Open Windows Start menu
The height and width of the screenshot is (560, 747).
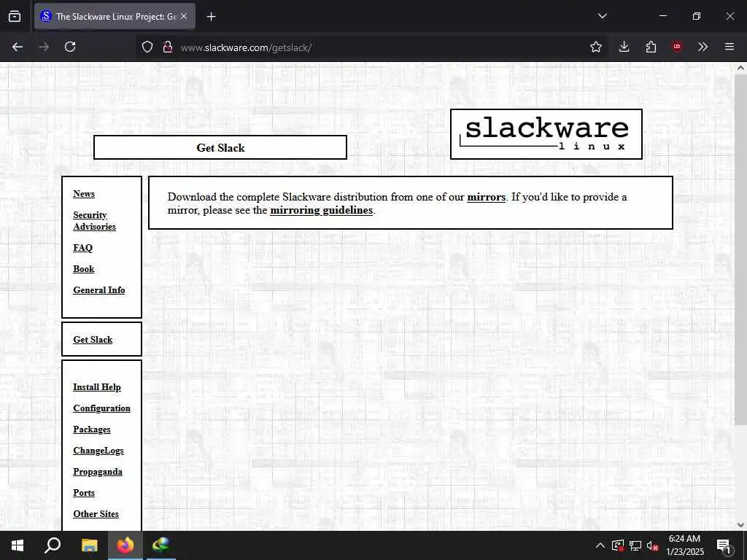[x=18, y=545]
